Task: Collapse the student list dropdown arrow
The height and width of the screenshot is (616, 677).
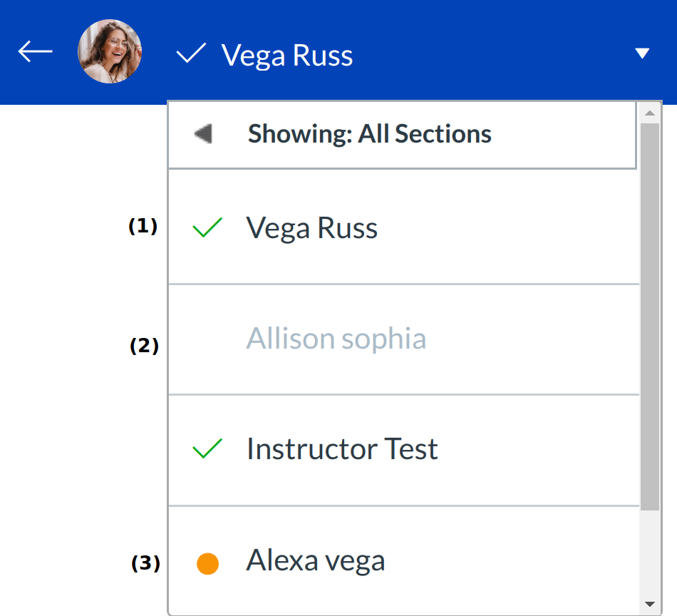Action: tap(642, 53)
